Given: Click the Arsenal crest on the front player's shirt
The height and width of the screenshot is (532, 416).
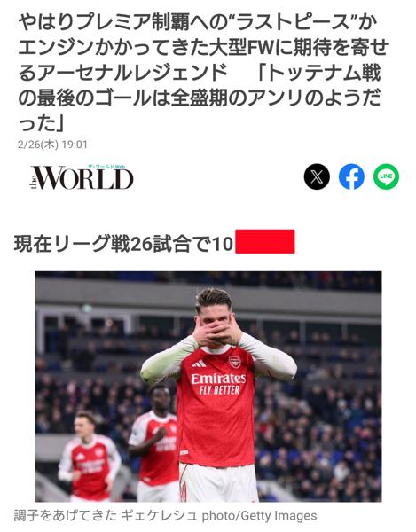Looking at the screenshot, I should tap(234, 362).
